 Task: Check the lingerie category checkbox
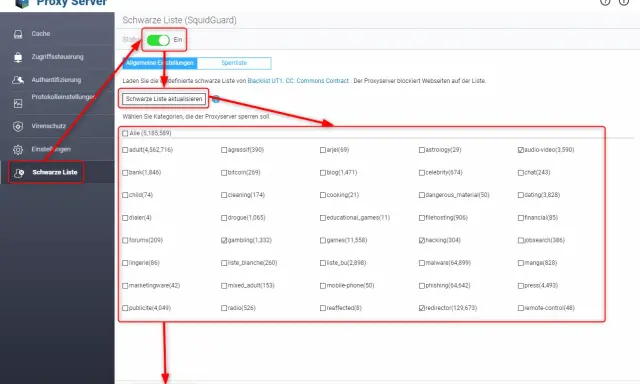point(125,263)
